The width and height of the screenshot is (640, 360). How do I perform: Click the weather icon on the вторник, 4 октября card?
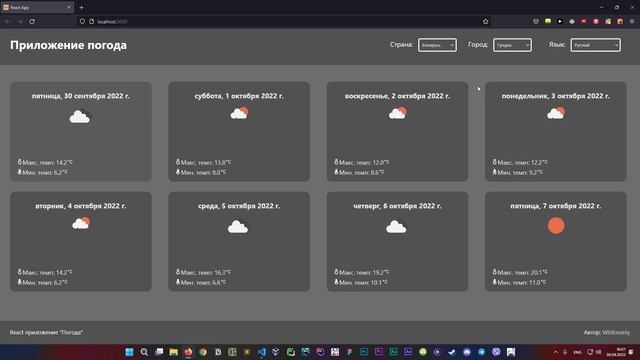click(x=81, y=223)
